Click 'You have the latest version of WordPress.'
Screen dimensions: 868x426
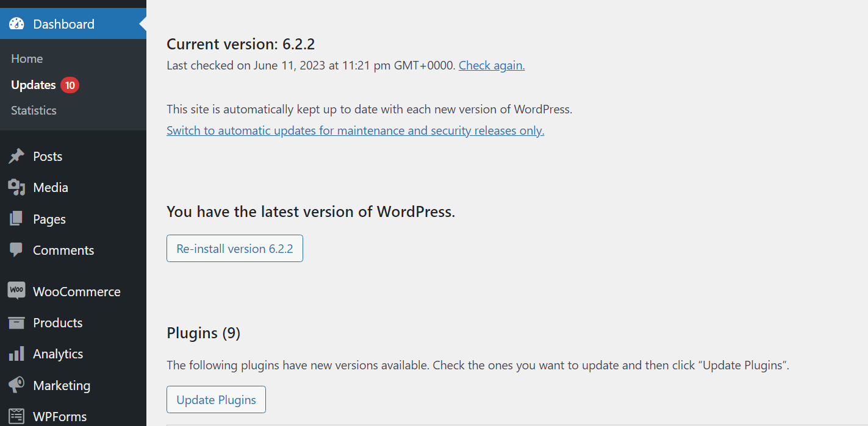coord(311,212)
